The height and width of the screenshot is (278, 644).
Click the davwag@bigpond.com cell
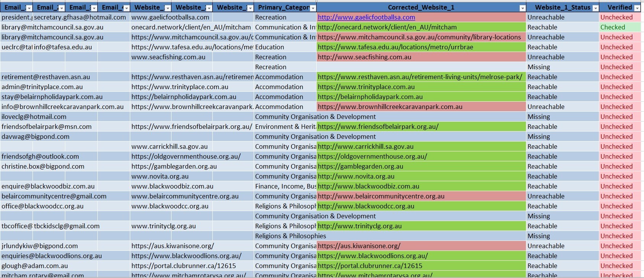pos(36,137)
